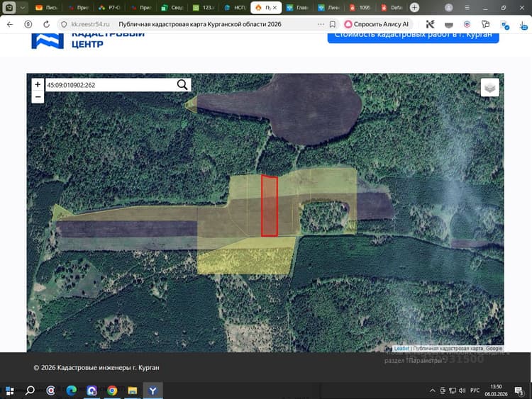Open the map layers switcher
Screen dimensions: 532x399
coord(489,88)
